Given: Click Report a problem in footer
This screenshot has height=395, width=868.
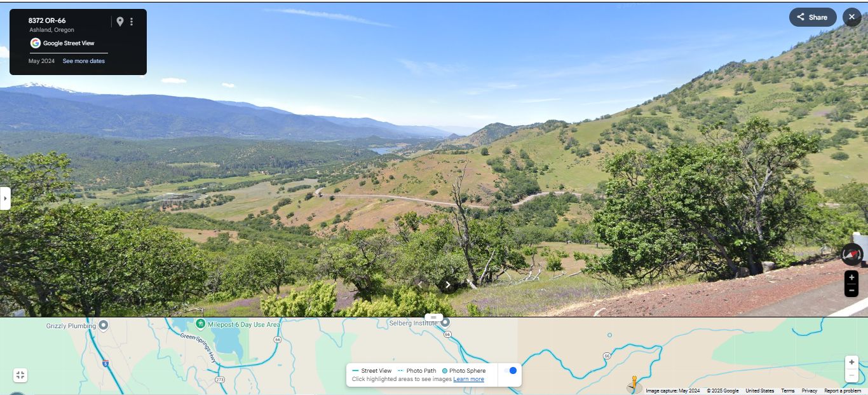Looking at the screenshot, I should click(x=843, y=391).
